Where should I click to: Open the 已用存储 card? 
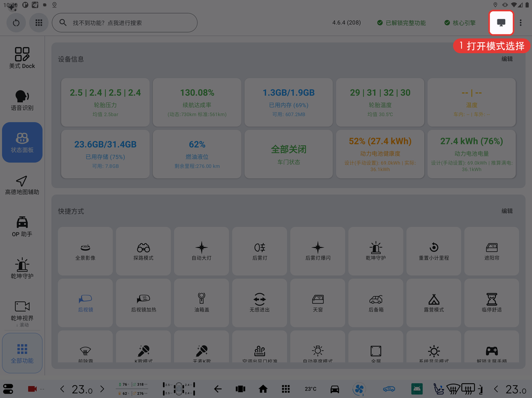tap(105, 154)
